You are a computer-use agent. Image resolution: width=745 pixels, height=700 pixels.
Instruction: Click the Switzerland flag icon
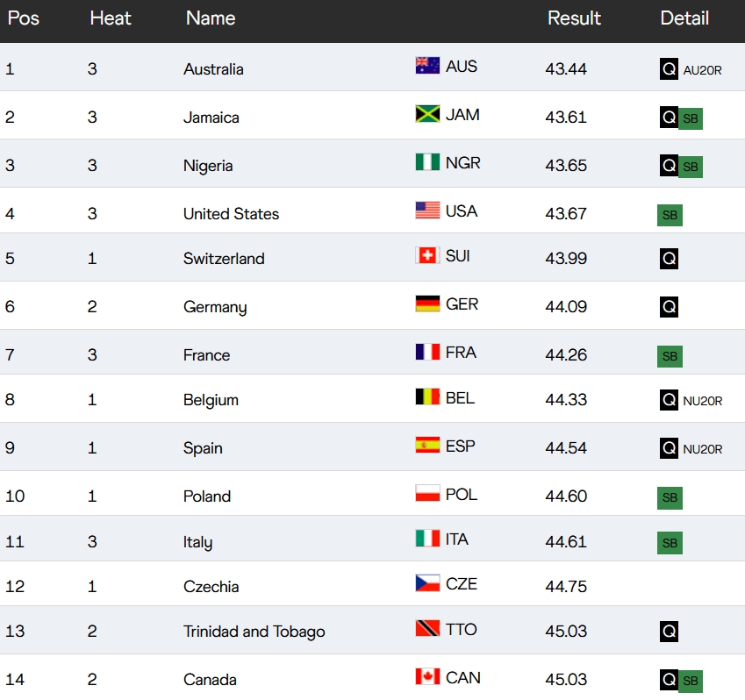(427, 255)
